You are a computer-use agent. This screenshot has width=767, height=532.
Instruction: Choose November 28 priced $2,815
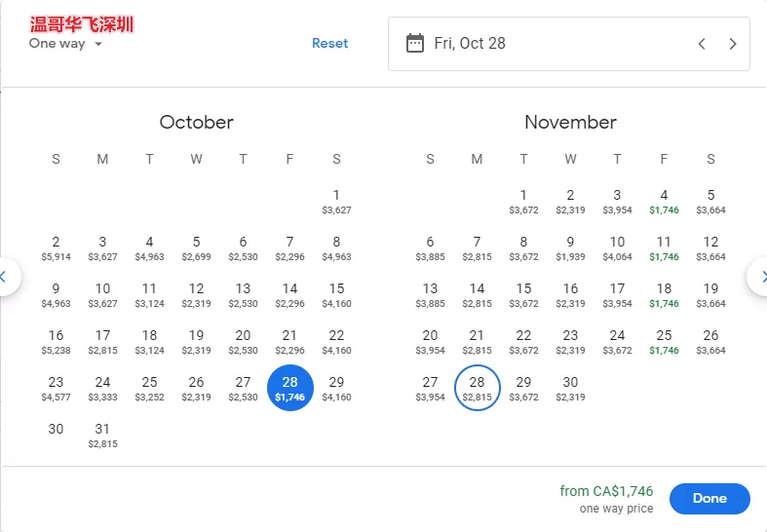pyautogui.click(x=477, y=388)
